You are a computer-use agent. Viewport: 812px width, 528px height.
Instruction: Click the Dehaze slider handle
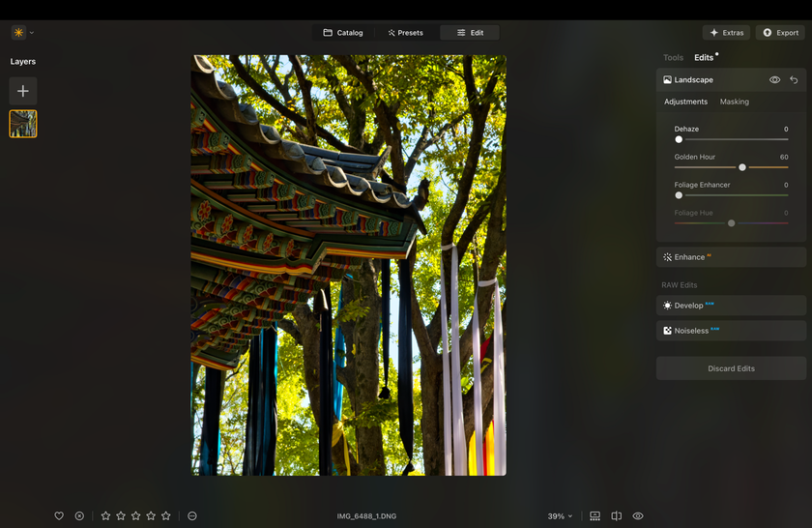pyautogui.click(x=679, y=139)
